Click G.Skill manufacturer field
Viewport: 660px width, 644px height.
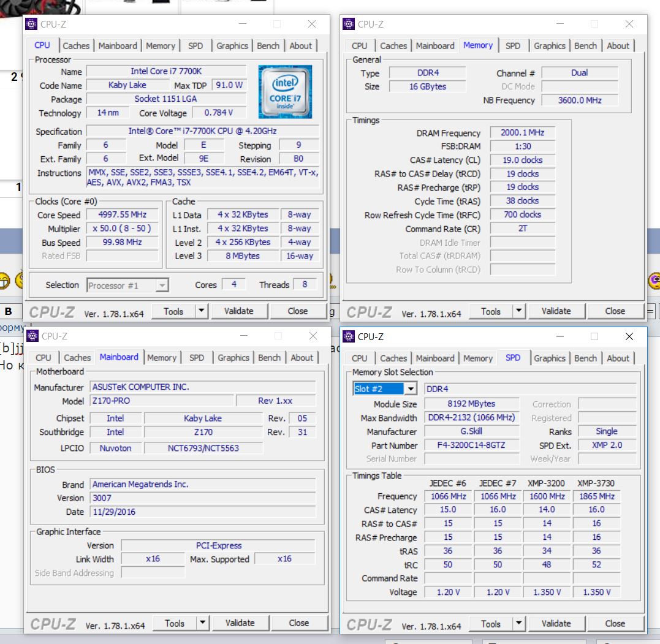pyautogui.click(x=471, y=431)
